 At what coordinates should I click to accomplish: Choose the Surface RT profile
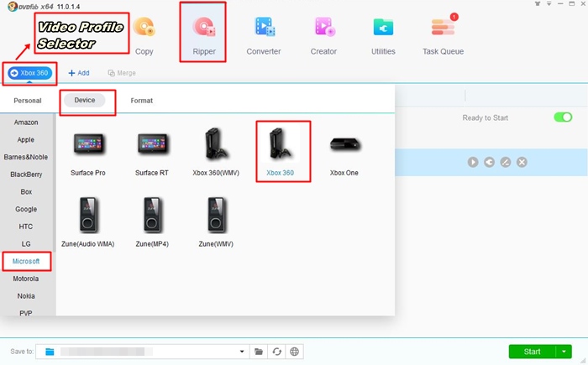(x=152, y=153)
